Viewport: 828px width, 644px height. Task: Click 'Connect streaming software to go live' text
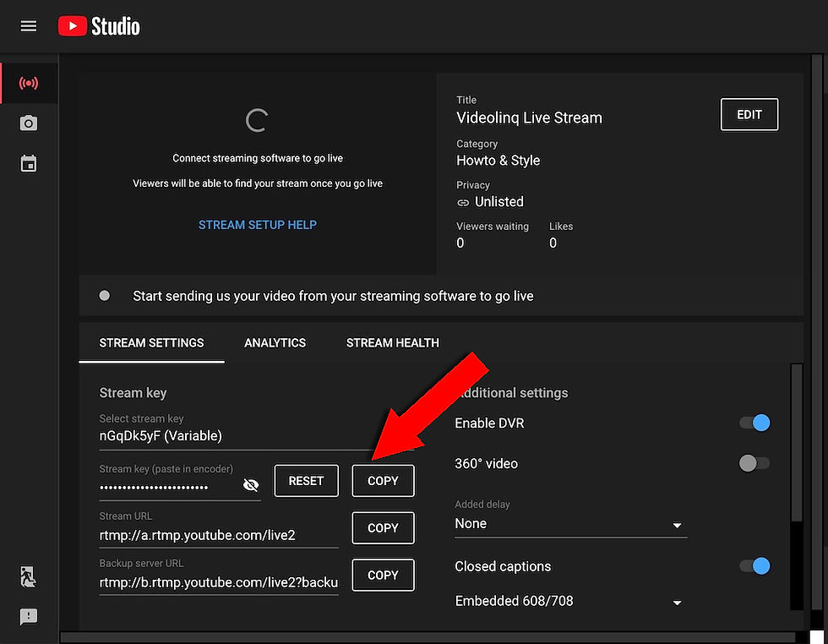[x=258, y=158]
